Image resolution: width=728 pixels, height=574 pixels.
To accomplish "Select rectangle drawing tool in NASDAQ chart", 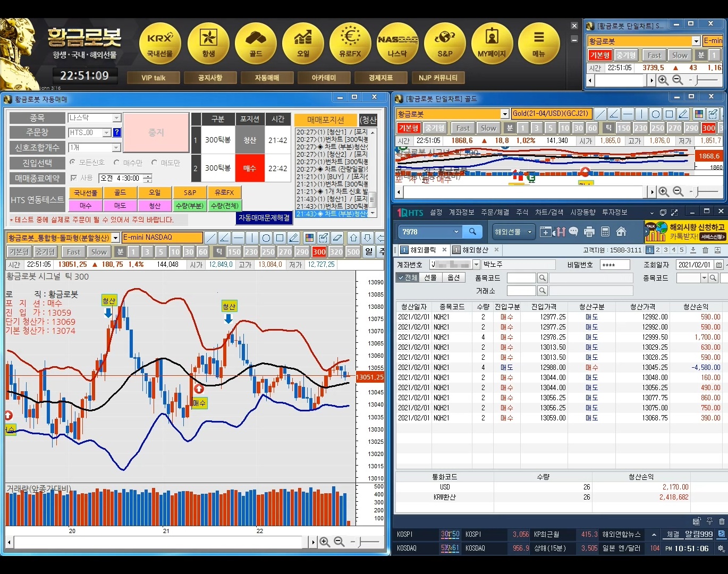I will point(280,238).
